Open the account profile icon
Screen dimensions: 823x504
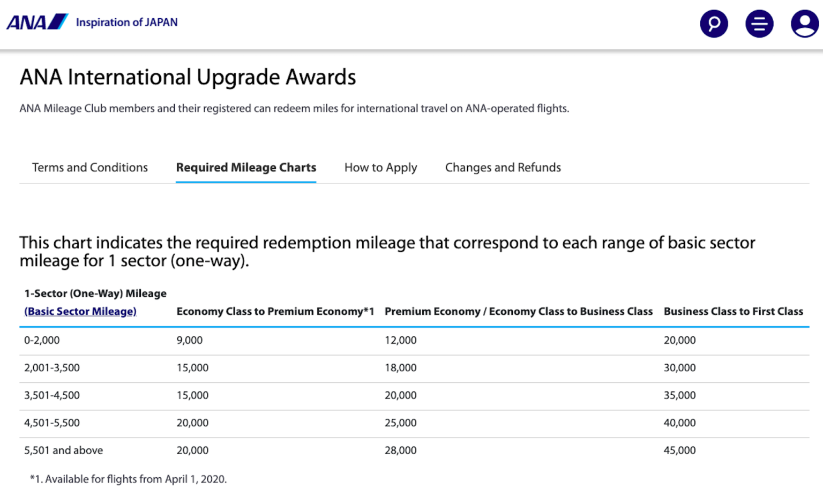click(x=804, y=24)
